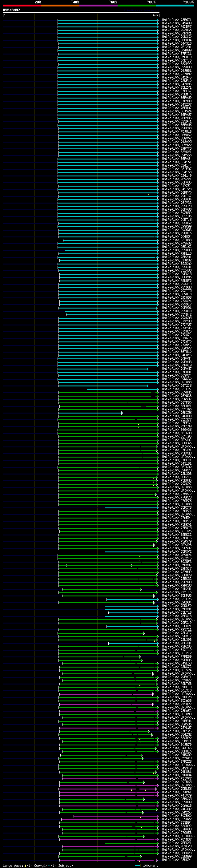Select the UniRef100_Q43237 label

pyautogui.click(x=176, y=104)
